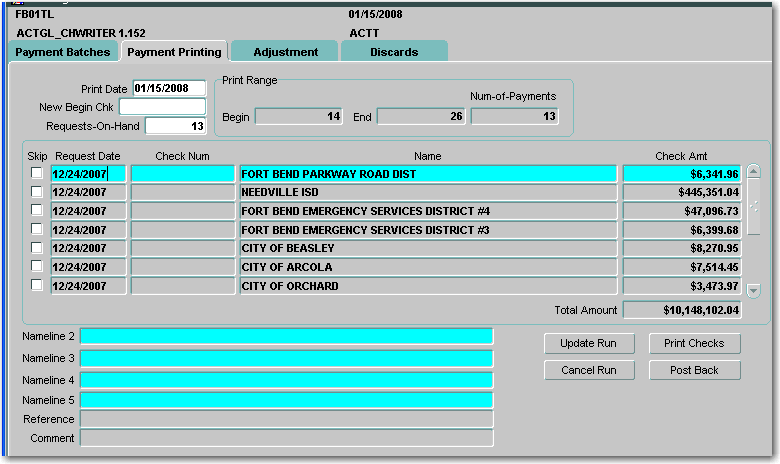Tick Skip checkbox for City of Orchard
The image size is (780, 464).
point(37,285)
